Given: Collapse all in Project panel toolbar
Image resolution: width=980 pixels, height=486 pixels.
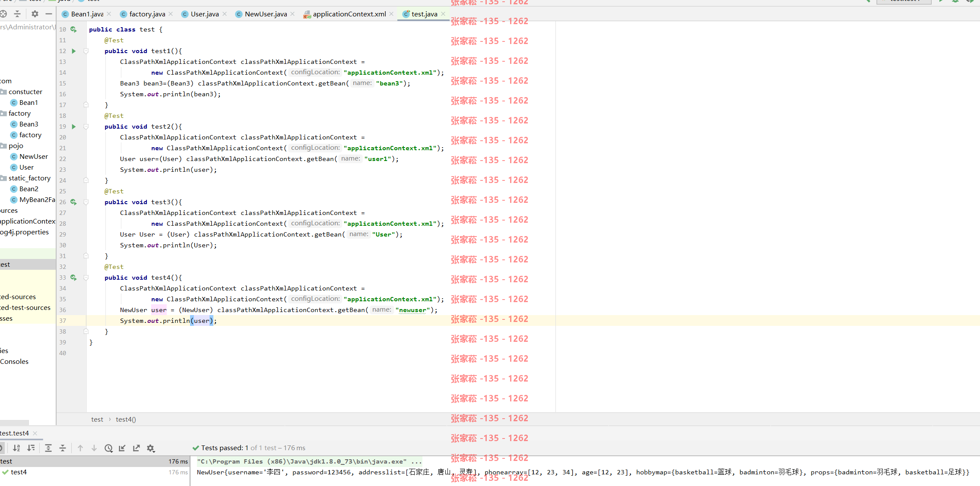Looking at the screenshot, I should [17, 14].
